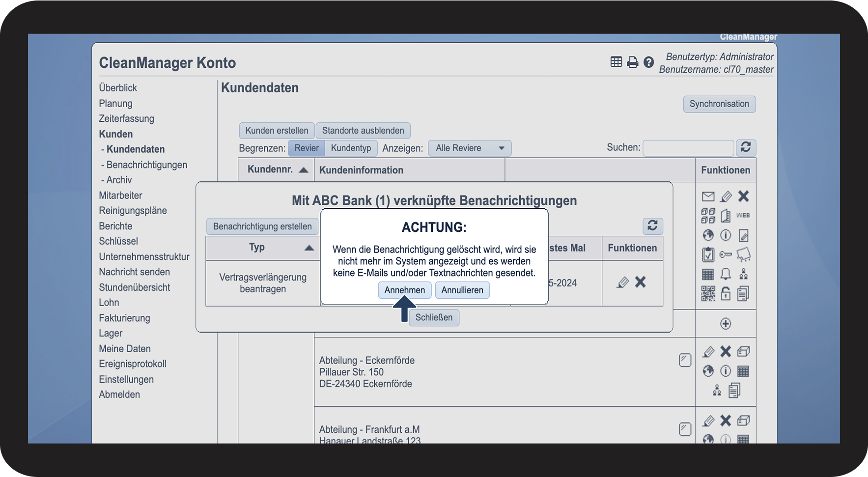This screenshot has width=868, height=477.
Task: Sort notifications by Typ column
Action: [308, 248]
